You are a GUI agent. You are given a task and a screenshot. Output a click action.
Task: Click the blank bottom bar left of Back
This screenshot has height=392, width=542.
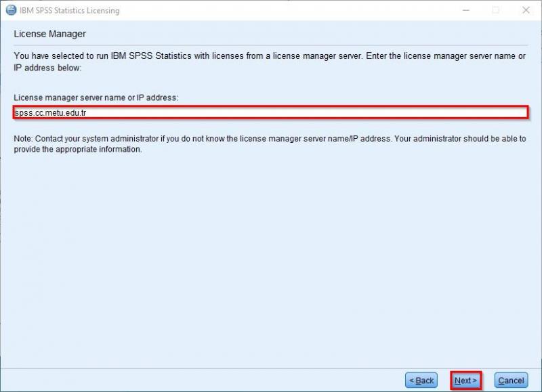tap(203, 380)
